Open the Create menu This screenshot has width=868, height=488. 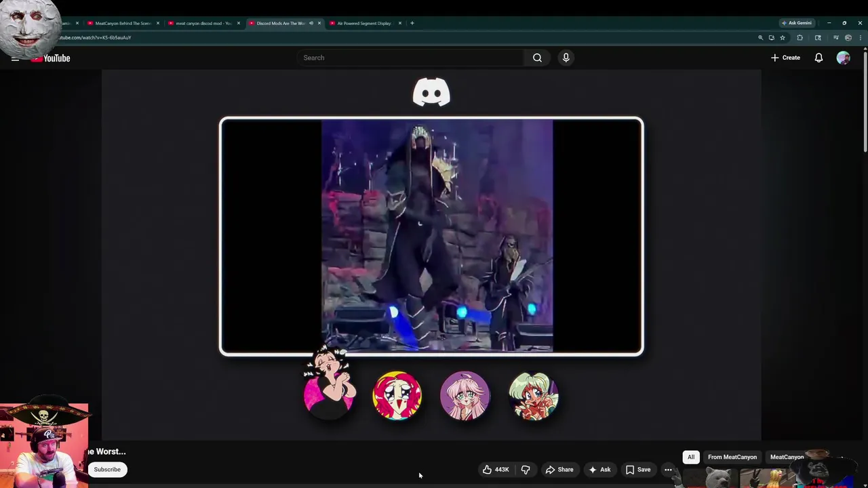click(x=785, y=58)
